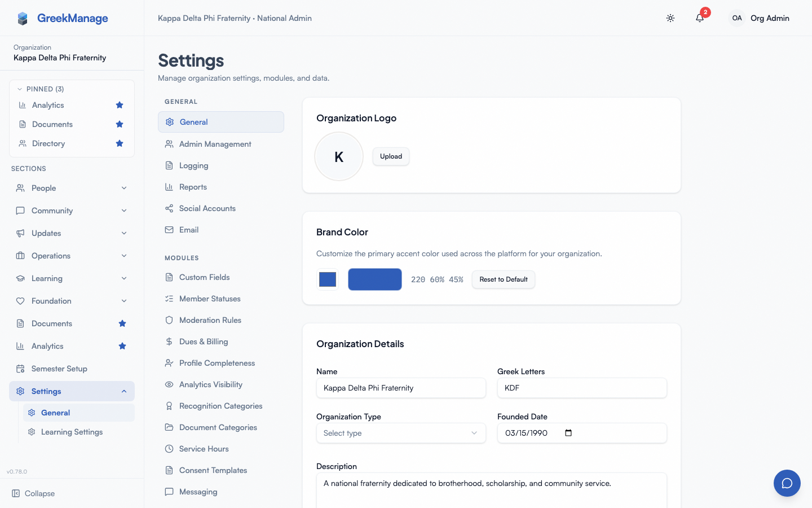Viewport: 812px width, 508px height.
Task: Click the Recognition Categories award icon
Action: pos(169,406)
